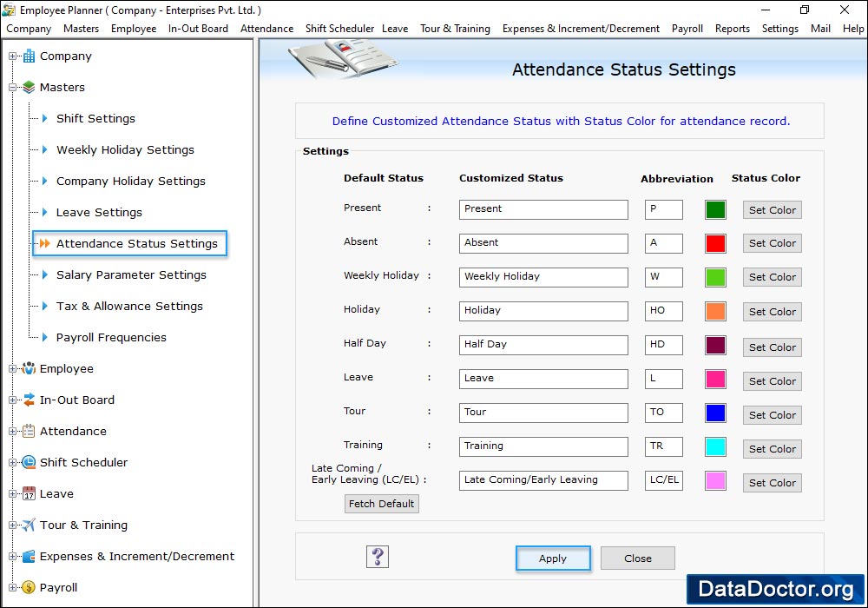Click the arrow icon beside Company Holiday Settings
Screen dimensions: 868x608
[x=45, y=181]
